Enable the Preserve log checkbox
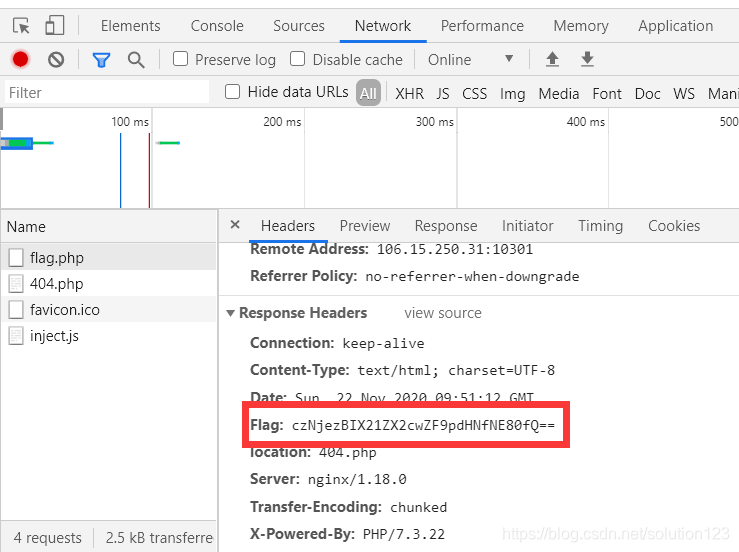 pyautogui.click(x=181, y=59)
